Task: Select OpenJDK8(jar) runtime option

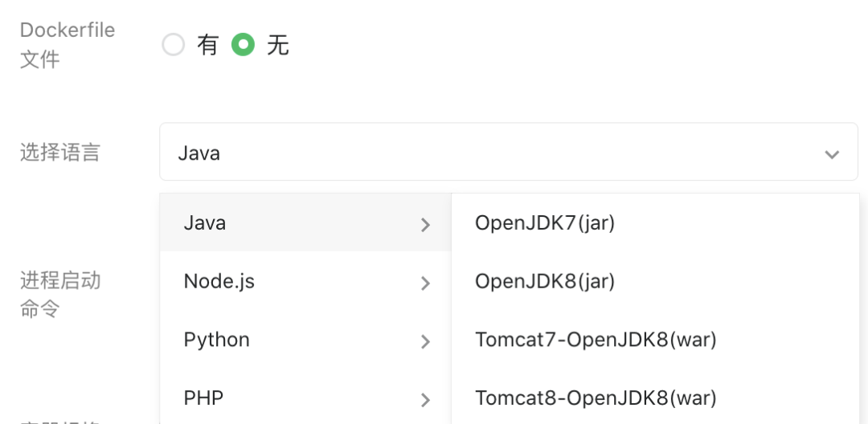Action: click(545, 281)
